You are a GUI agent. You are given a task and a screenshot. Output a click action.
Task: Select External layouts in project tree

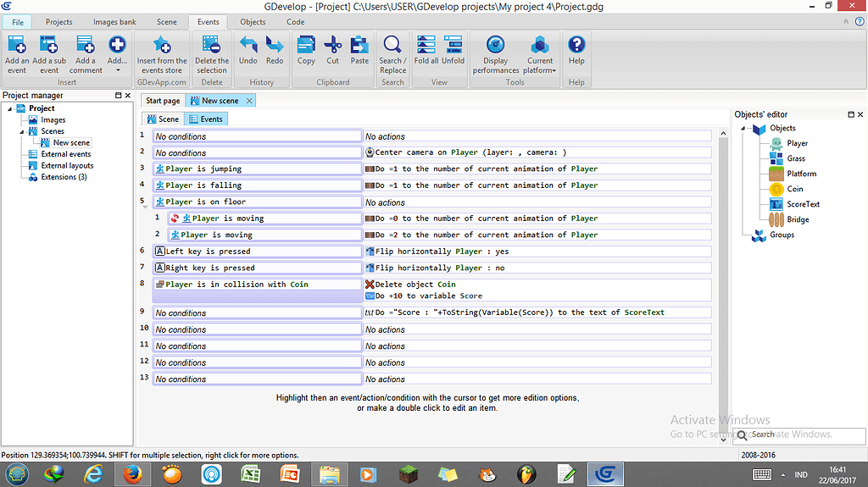coord(67,165)
